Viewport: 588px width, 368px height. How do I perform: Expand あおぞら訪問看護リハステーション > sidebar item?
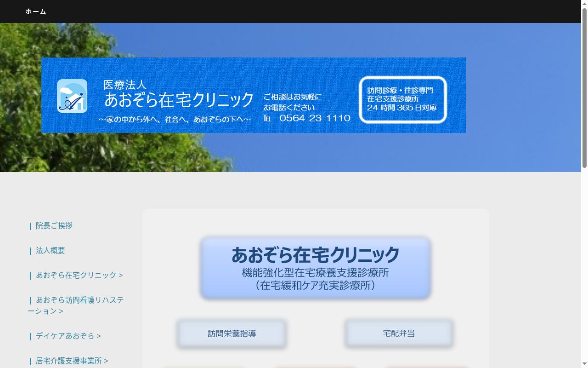(76, 305)
